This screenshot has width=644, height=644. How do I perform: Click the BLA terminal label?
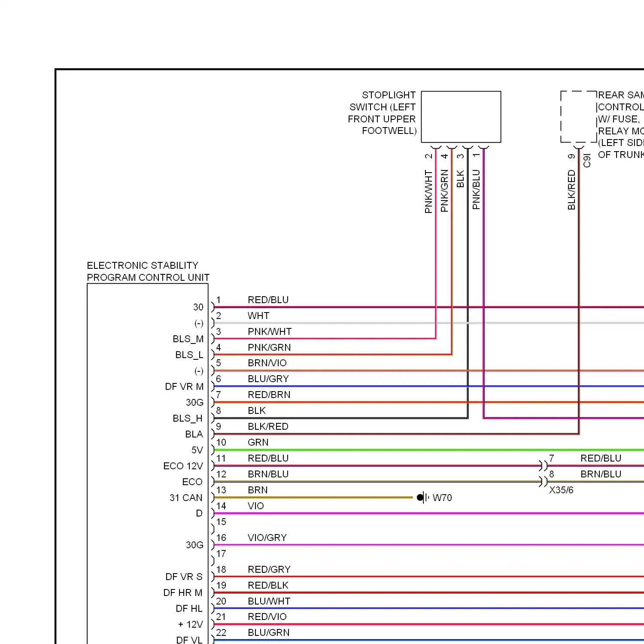194,434
